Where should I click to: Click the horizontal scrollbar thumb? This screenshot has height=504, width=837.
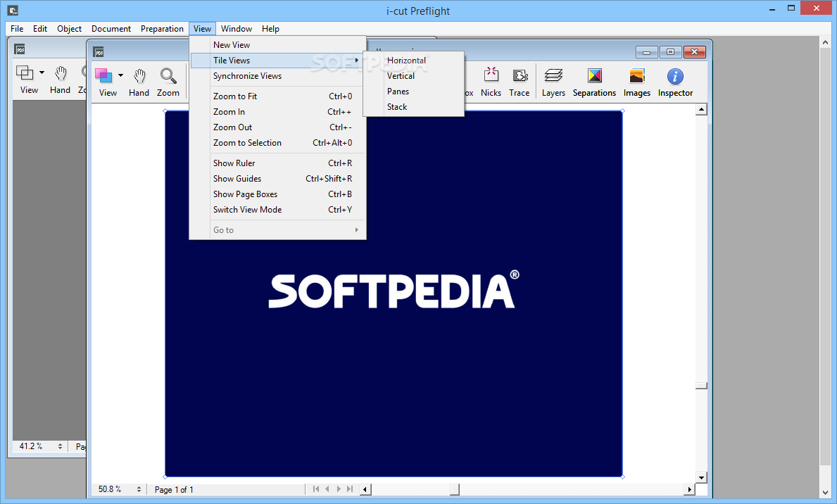454,489
